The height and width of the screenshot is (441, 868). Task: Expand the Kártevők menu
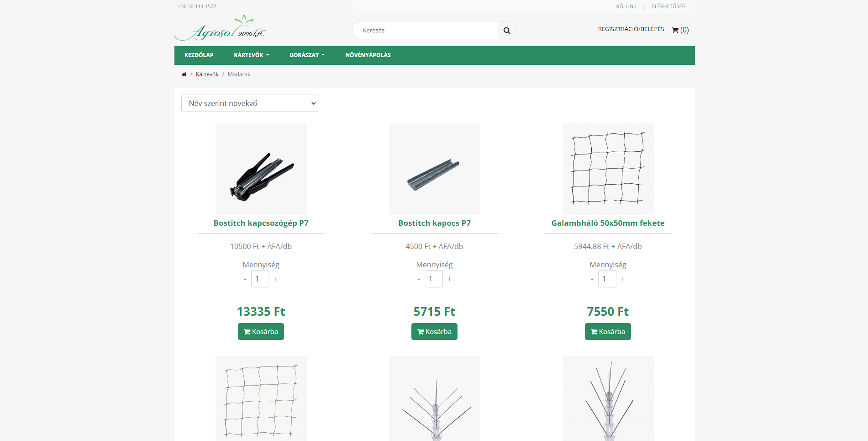click(x=252, y=55)
